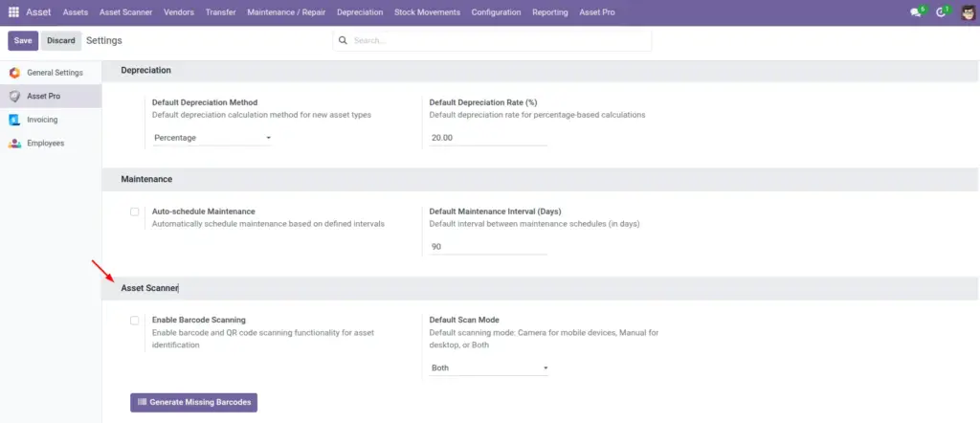This screenshot has width=980, height=423.
Task: Click the Asset app title
Action: (38, 12)
